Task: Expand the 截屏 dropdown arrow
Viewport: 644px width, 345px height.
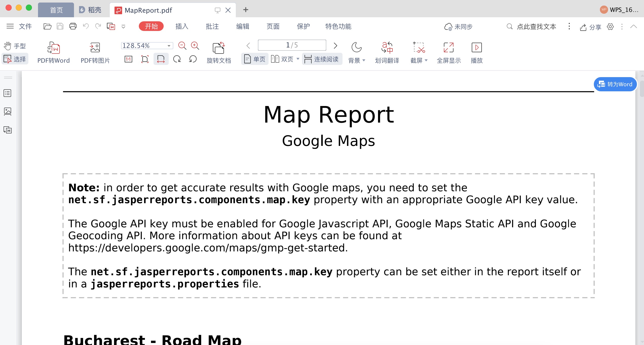Action: tap(426, 60)
